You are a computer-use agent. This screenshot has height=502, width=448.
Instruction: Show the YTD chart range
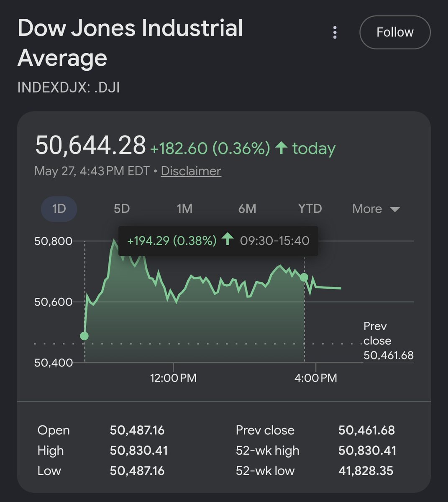point(310,209)
